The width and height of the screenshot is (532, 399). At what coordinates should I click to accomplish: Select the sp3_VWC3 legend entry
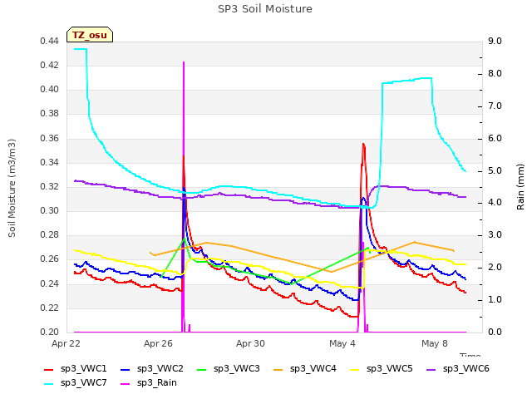(229, 369)
